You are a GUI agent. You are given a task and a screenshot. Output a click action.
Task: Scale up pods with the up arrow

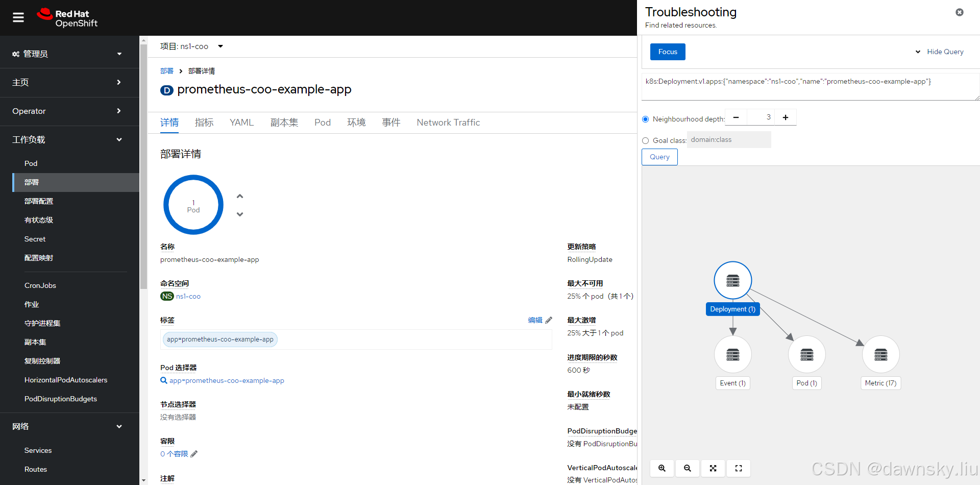pos(240,196)
